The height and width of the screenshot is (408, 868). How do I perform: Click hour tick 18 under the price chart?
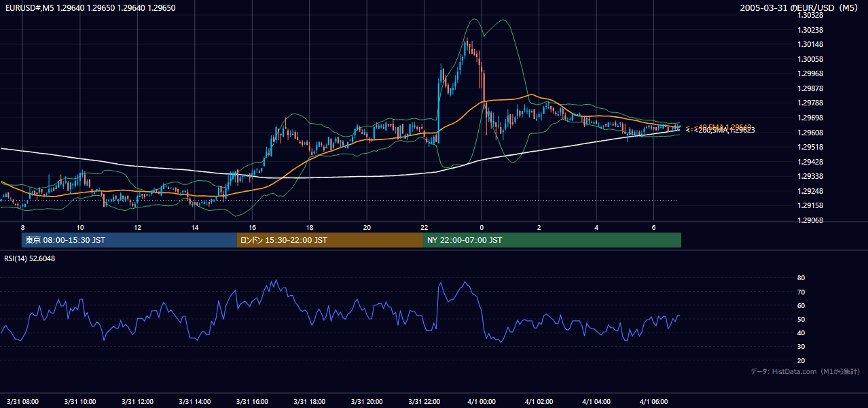pos(309,227)
